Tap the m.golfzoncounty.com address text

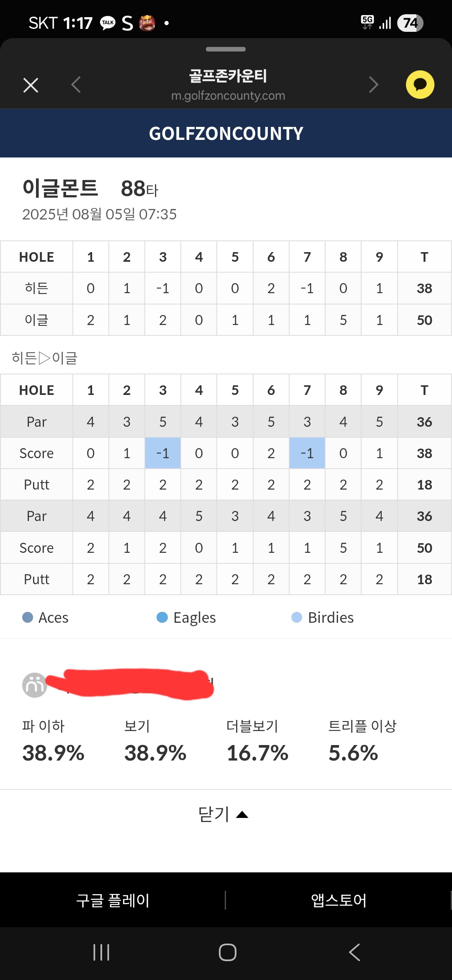(x=228, y=96)
